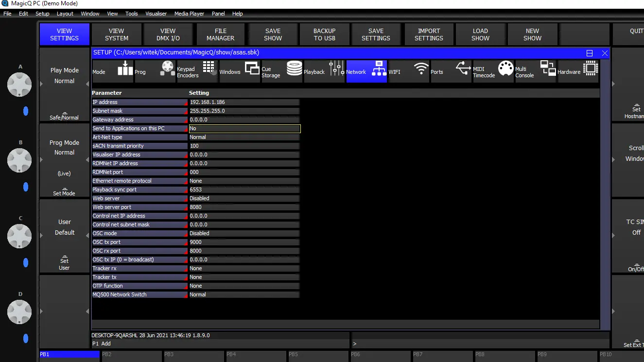Image resolution: width=644 pixels, height=362 pixels.
Task: Open the Windows settings tab
Action: click(x=240, y=71)
